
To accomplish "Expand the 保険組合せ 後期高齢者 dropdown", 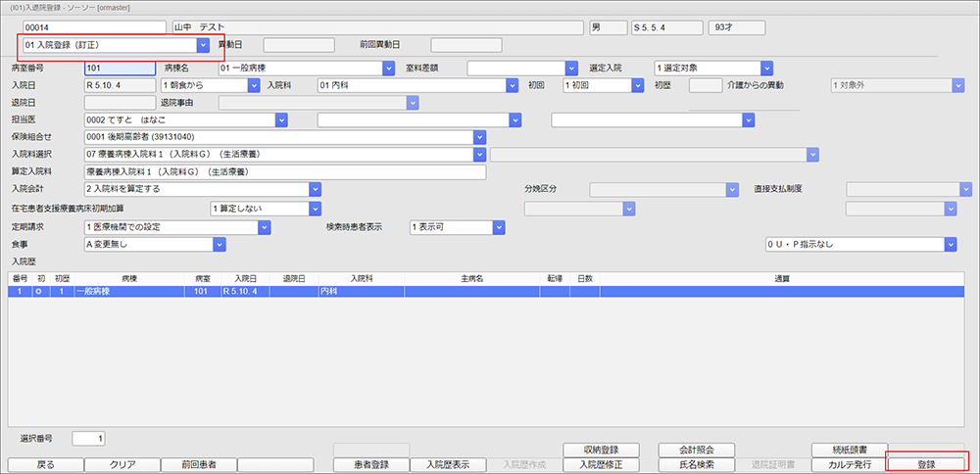I will 479,137.
